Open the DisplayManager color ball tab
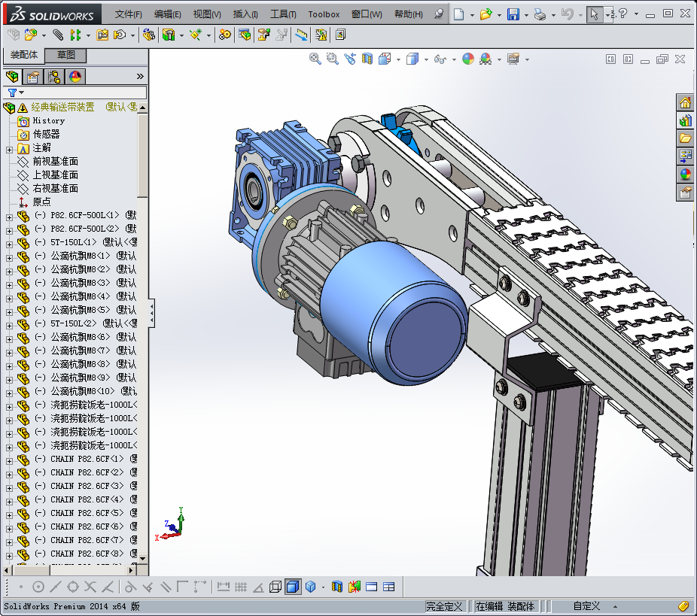697x616 pixels. (75, 77)
